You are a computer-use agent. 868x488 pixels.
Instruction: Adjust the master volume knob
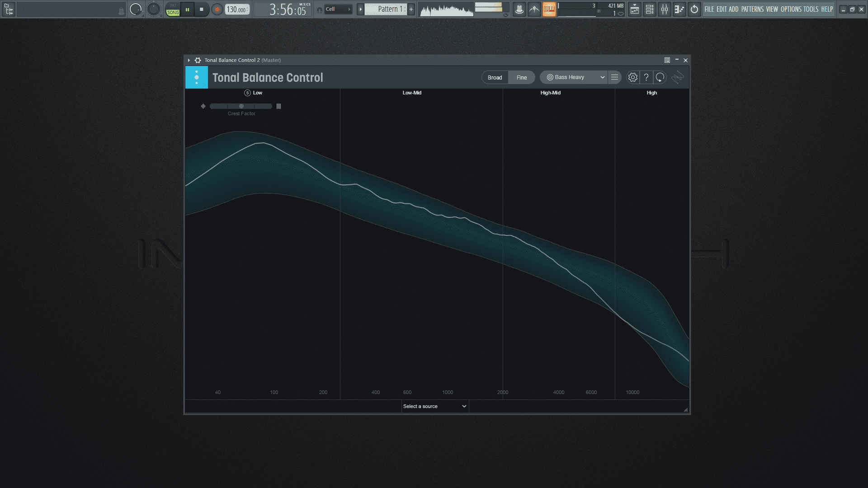tap(136, 9)
